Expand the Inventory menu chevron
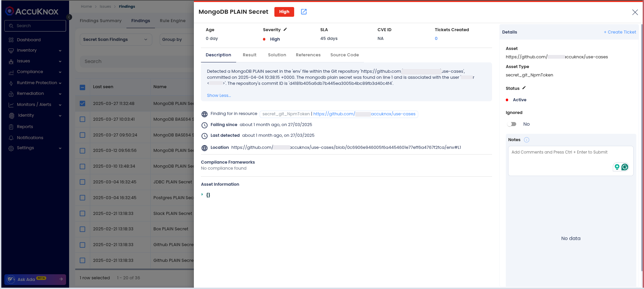The image size is (644, 289). pos(60,51)
